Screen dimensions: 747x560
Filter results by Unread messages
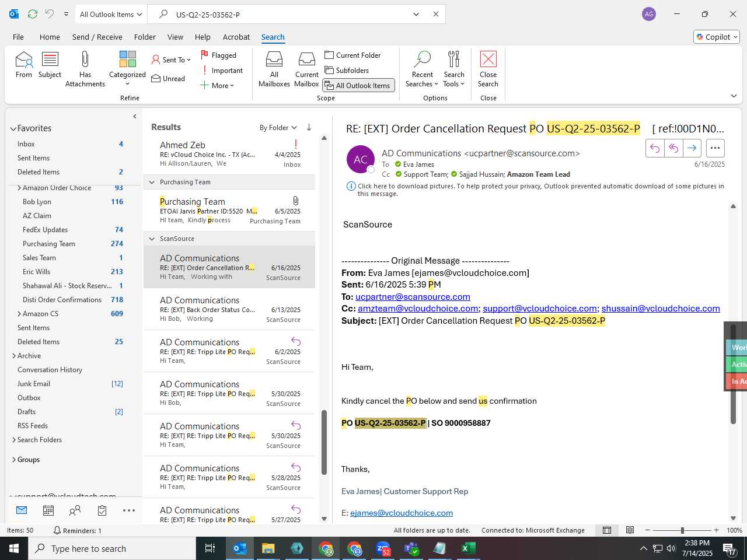pos(168,79)
